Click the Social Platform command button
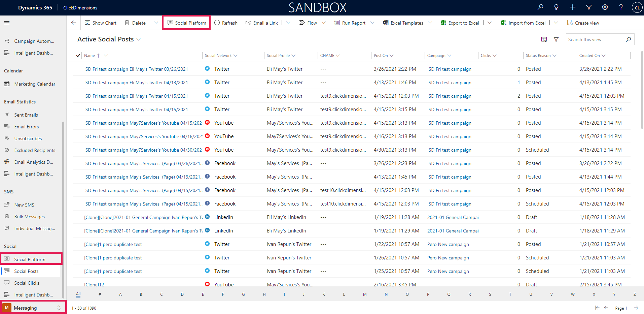 pyautogui.click(x=187, y=23)
